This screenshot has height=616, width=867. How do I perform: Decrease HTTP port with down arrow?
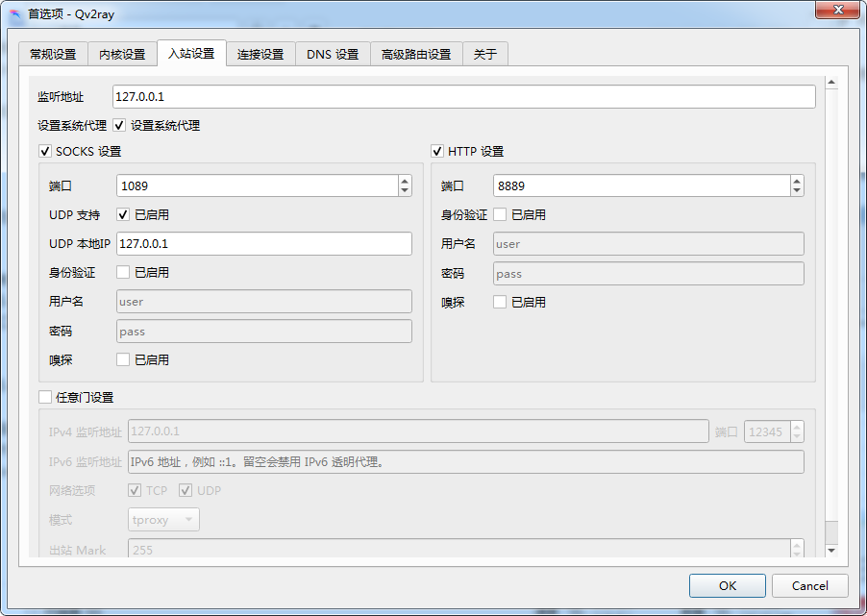(x=797, y=191)
